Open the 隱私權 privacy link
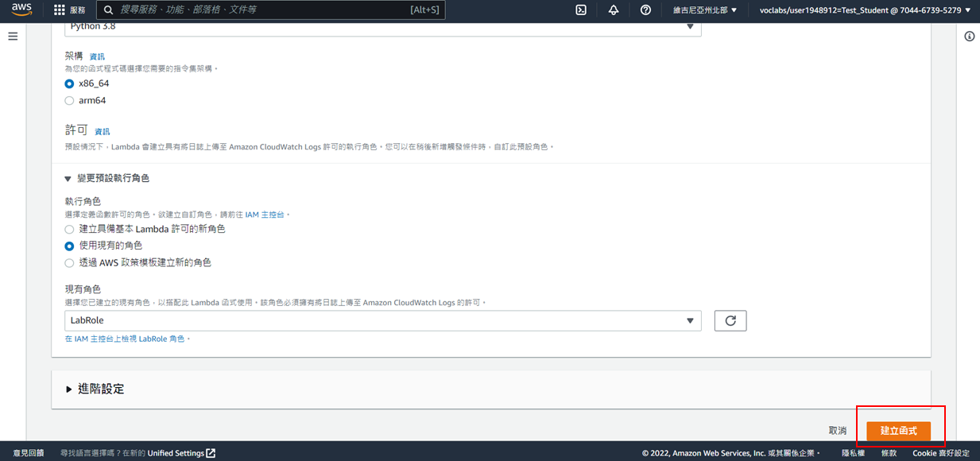The width and height of the screenshot is (980, 461). (x=854, y=453)
